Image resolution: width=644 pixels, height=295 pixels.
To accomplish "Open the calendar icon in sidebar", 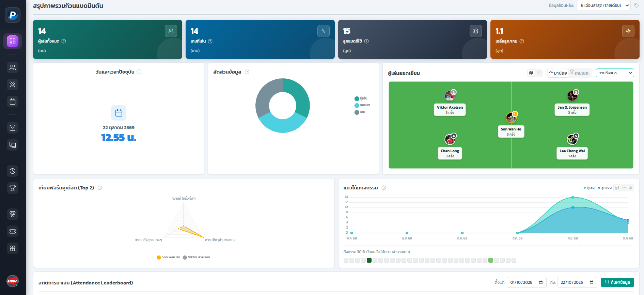I will 13,102.
